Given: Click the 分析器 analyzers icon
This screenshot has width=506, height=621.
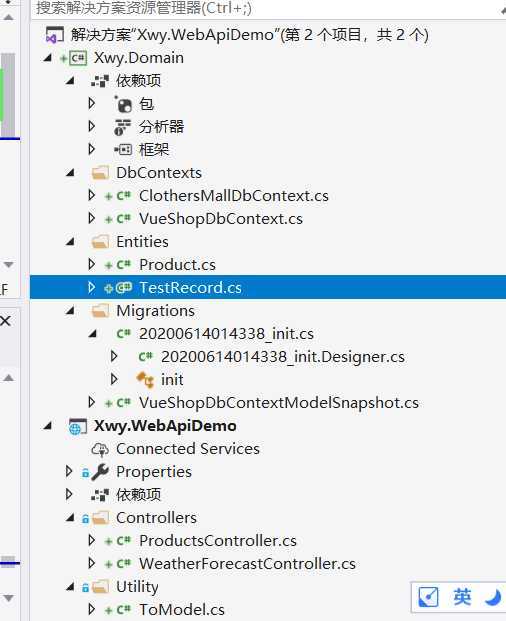Looking at the screenshot, I should [x=122, y=127].
